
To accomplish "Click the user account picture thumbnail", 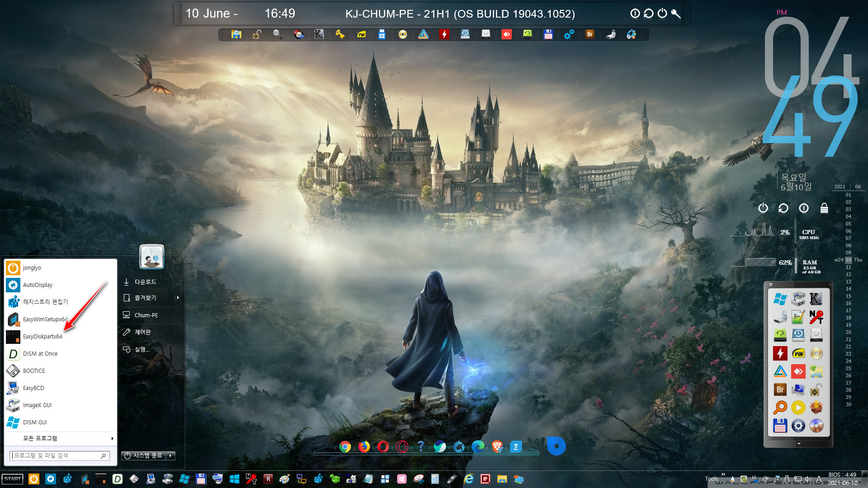I will pos(152,257).
